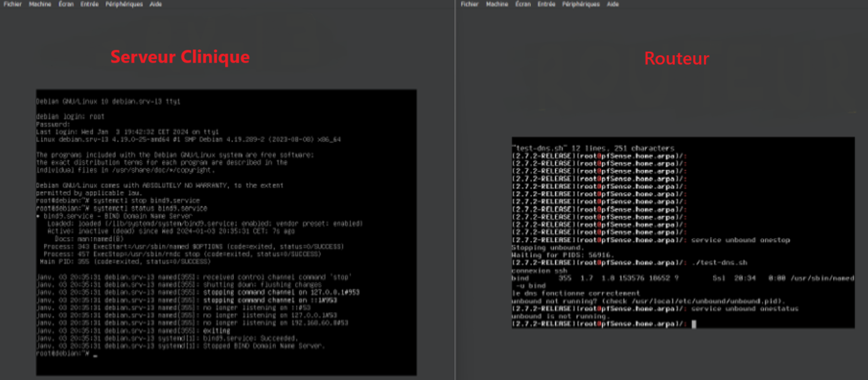
Task: Click the 'service unbound onestatus' command line
Action: [x=745, y=309]
